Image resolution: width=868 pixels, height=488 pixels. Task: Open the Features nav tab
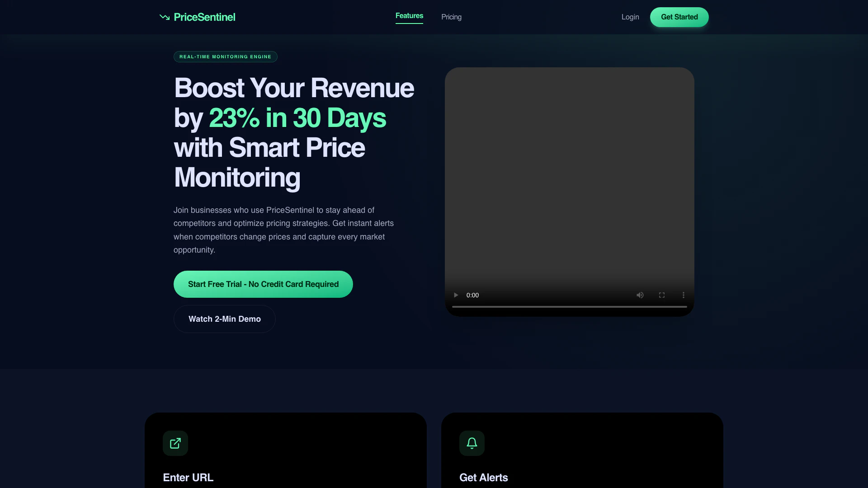409,16
